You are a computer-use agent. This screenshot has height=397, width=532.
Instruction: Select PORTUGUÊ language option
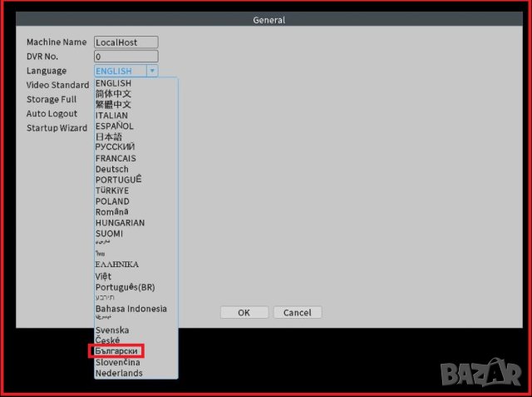tap(118, 180)
